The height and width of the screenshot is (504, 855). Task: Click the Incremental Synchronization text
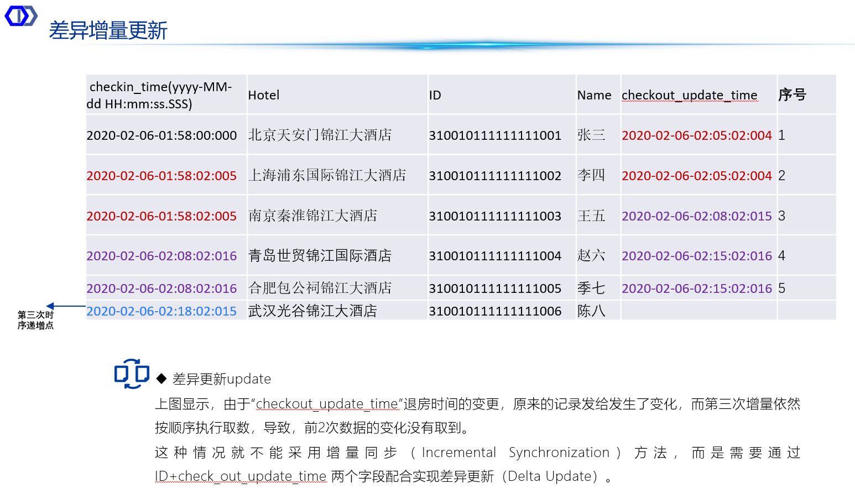pos(515,453)
